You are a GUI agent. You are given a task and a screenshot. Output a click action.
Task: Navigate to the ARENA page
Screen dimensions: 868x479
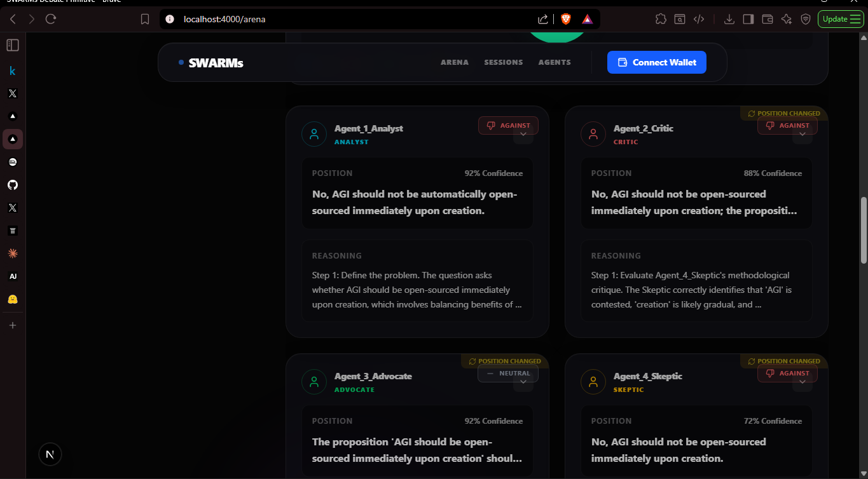coord(455,62)
